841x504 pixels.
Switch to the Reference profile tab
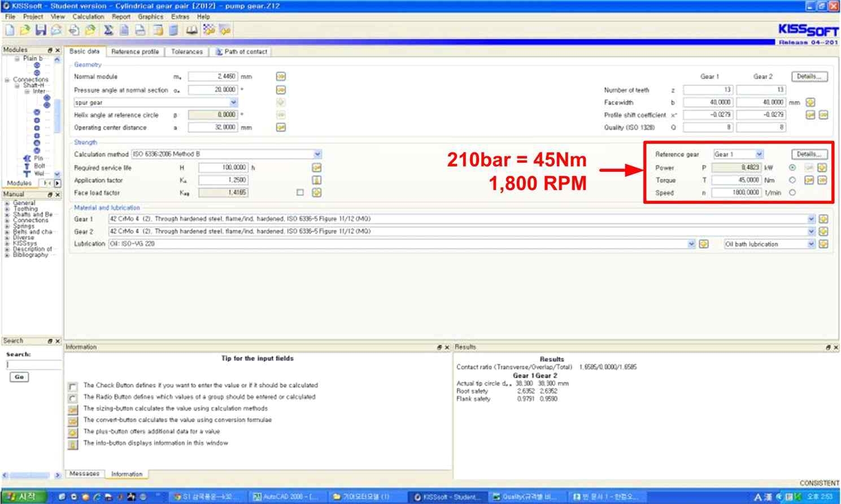tap(135, 51)
